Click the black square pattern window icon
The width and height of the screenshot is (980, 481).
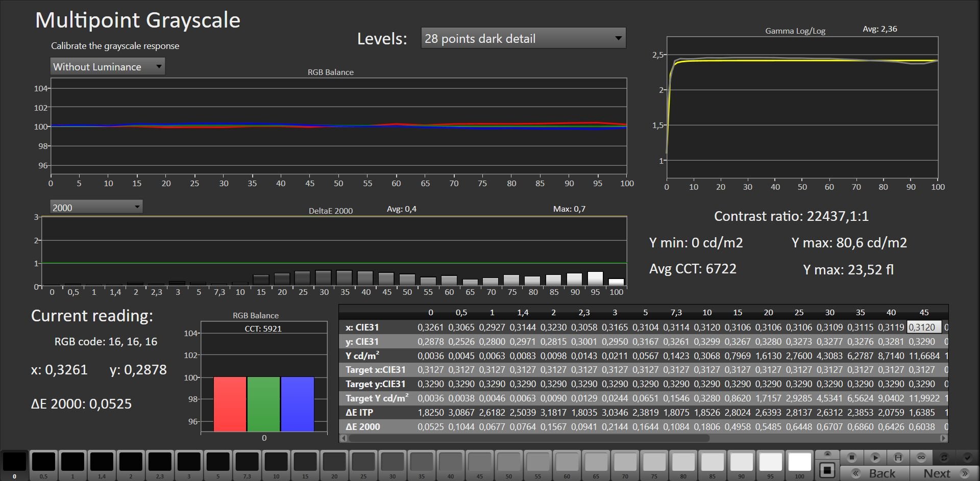[x=827, y=470]
